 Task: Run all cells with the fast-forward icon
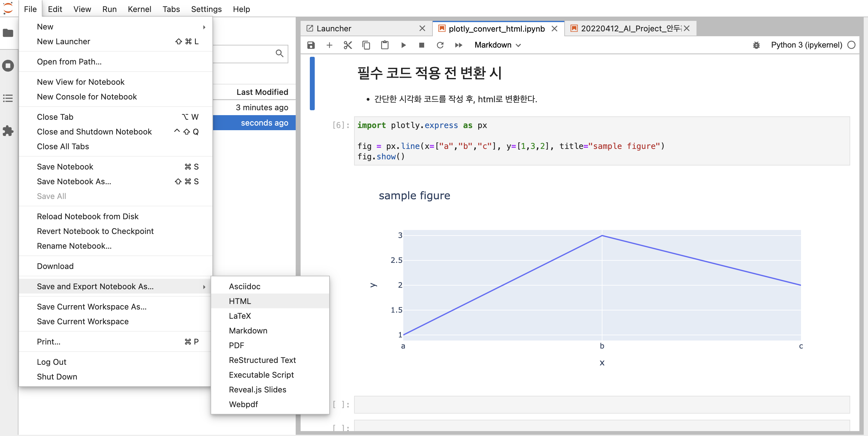458,45
